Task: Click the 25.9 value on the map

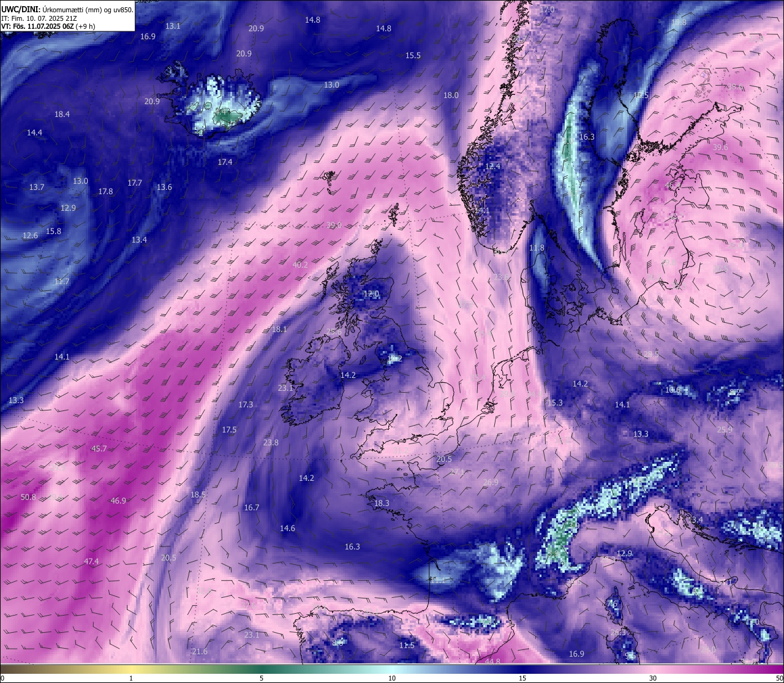Action: click(725, 429)
